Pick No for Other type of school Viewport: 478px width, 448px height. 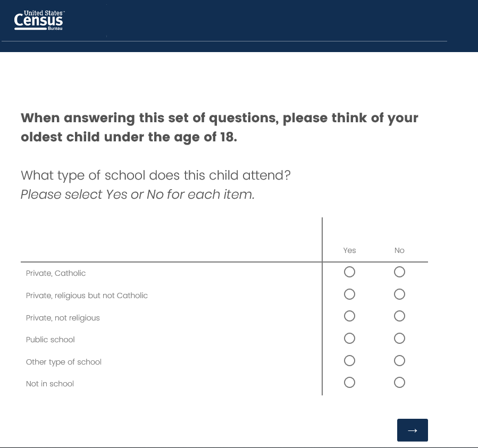400,361
